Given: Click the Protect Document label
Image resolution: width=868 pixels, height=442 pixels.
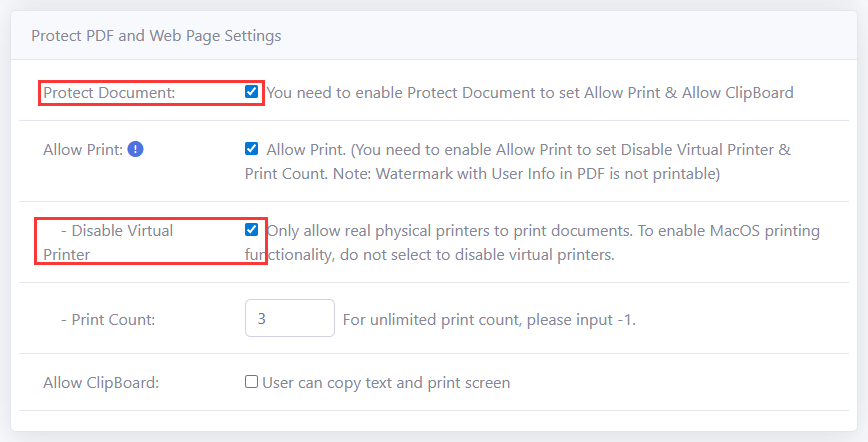Looking at the screenshot, I should pos(109,93).
